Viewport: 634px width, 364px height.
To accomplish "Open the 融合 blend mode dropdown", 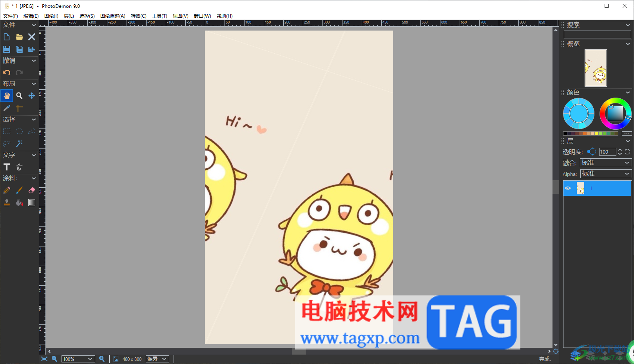I will (606, 163).
